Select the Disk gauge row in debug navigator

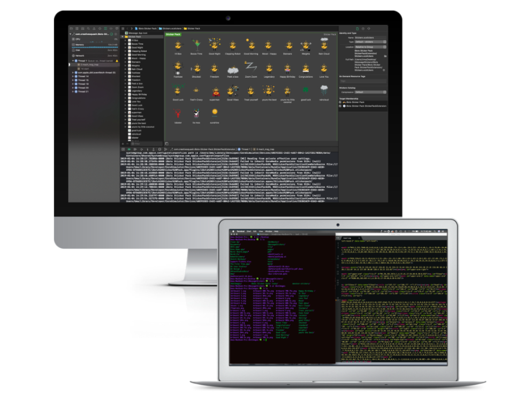point(94,50)
